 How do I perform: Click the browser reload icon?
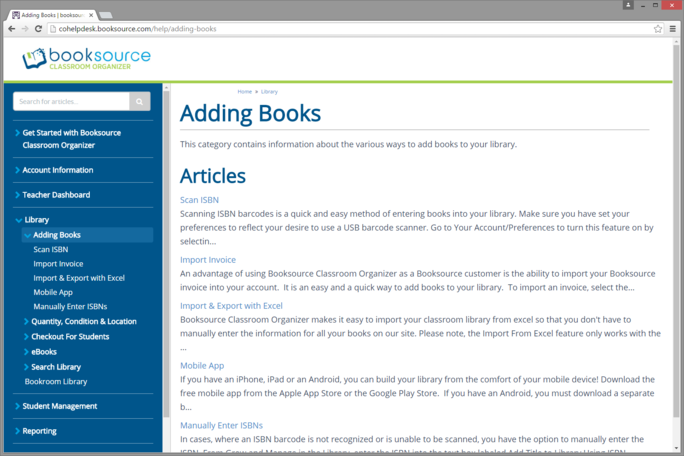[39, 29]
